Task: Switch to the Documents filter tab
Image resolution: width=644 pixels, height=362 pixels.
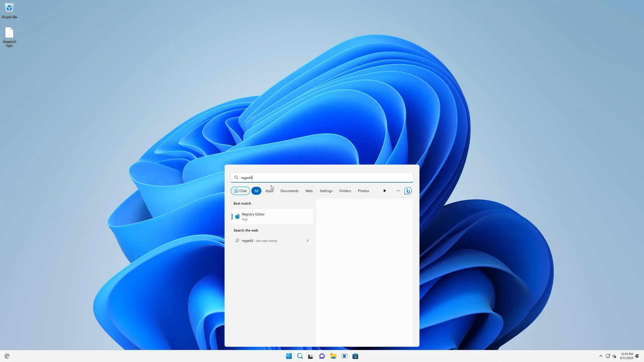Action: tap(289, 191)
